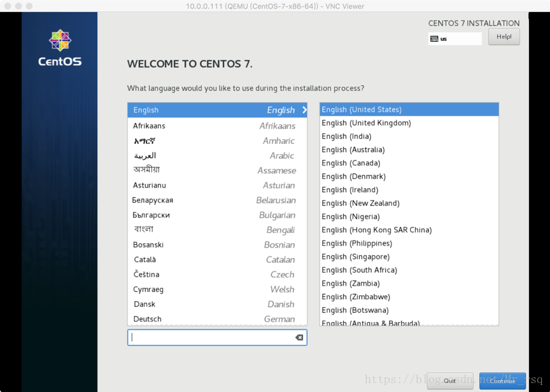Select Català in the language list
This screenshot has height=392, width=550.
pyautogui.click(x=217, y=260)
